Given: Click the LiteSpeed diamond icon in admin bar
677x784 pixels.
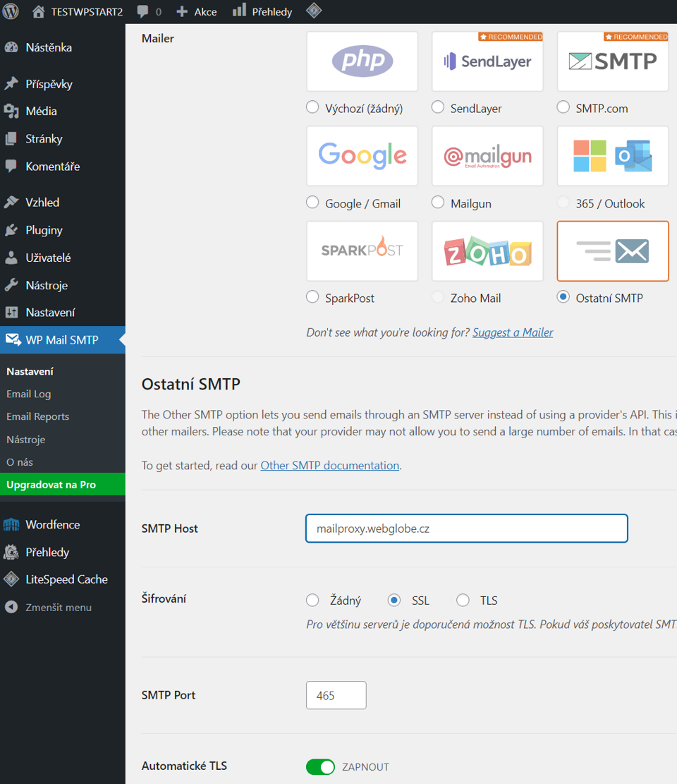Looking at the screenshot, I should point(314,11).
